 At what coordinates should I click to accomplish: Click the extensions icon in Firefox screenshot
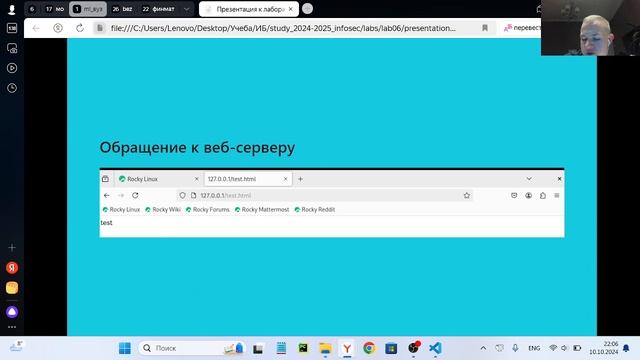pos(543,196)
